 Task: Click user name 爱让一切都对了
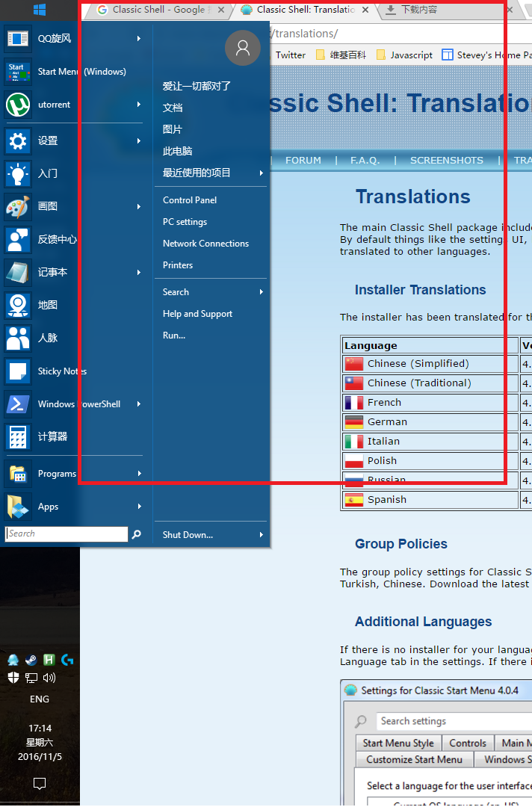(x=197, y=86)
